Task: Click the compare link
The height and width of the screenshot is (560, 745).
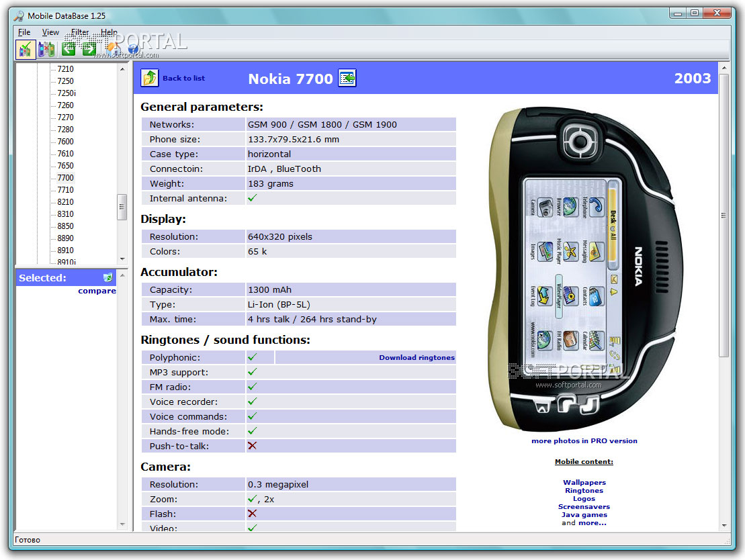Action: point(97,291)
